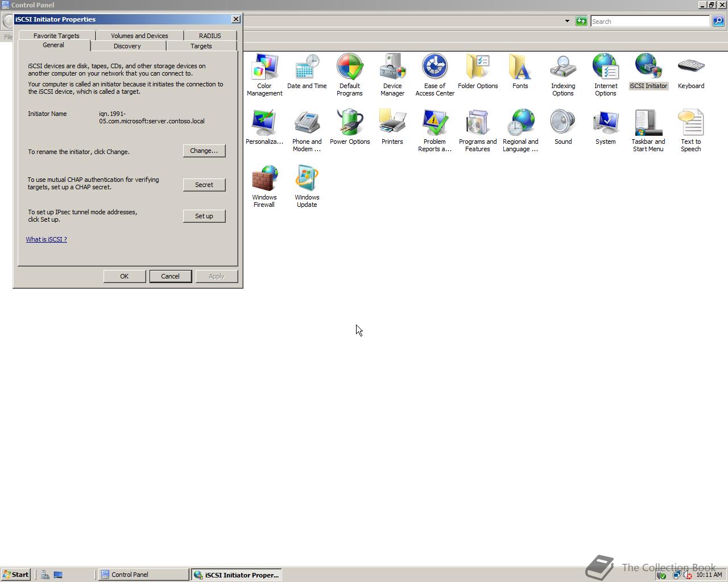Viewport: 728px width, 582px height.
Task: Click Set up for IPsec tunnel mode
Action: pyautogui.click(x=204, y=216)
